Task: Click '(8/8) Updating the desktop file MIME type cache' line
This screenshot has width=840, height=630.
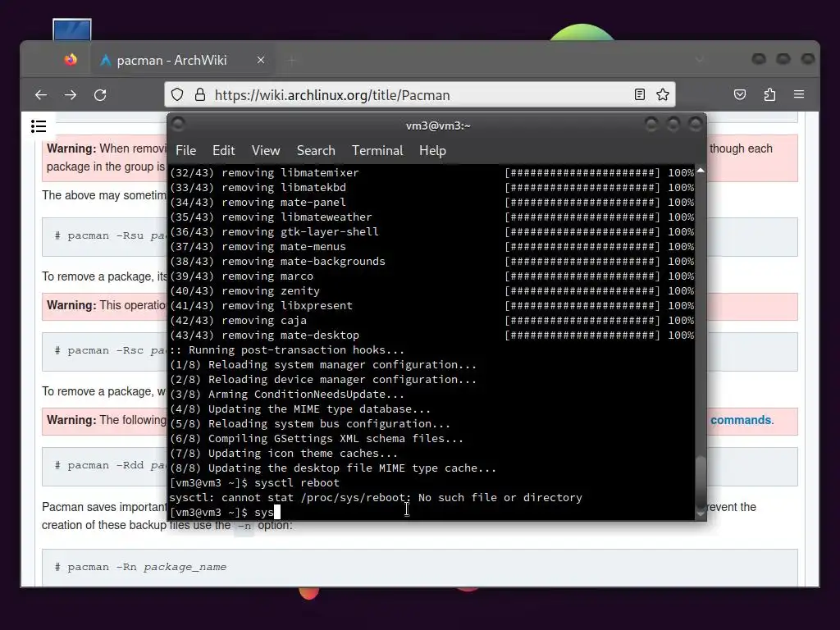Action: point(333,468)
